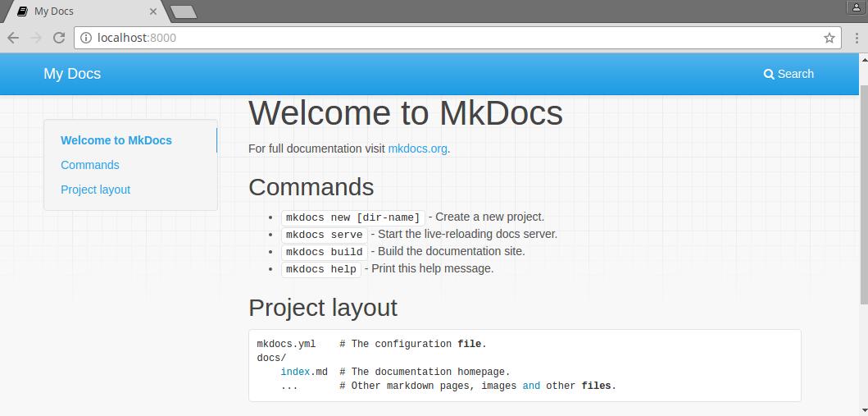Go back using the browser back arrow
The height and width of the screenshot is (416, 868).
[13, 38]
